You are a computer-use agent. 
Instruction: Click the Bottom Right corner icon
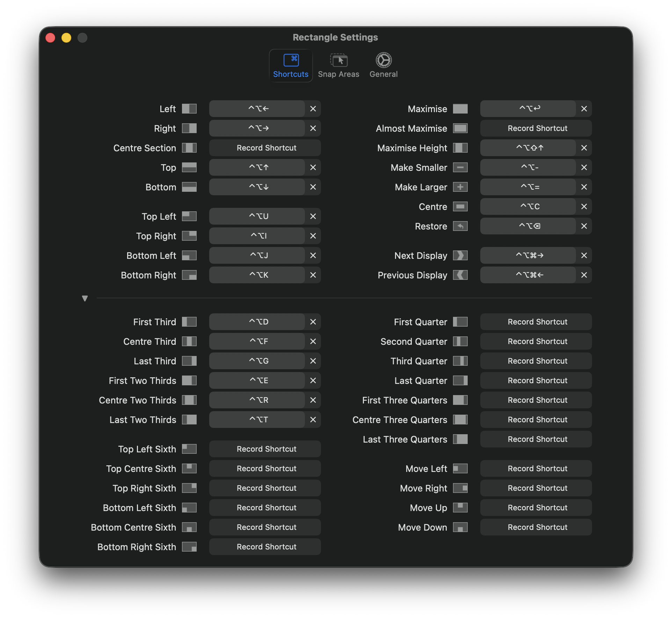[x=189, y=275]
